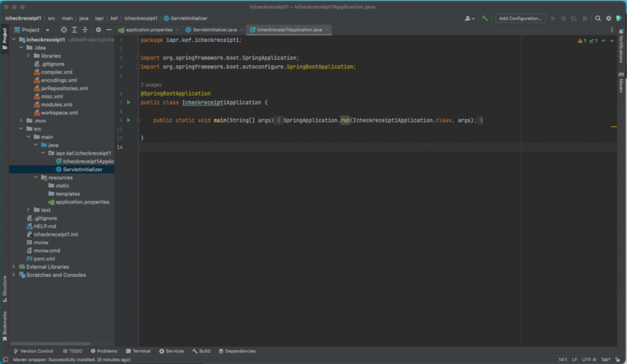Screen dimensions: 627x364
Task: Click the warning indicator in editor corner
Action: 582,41
